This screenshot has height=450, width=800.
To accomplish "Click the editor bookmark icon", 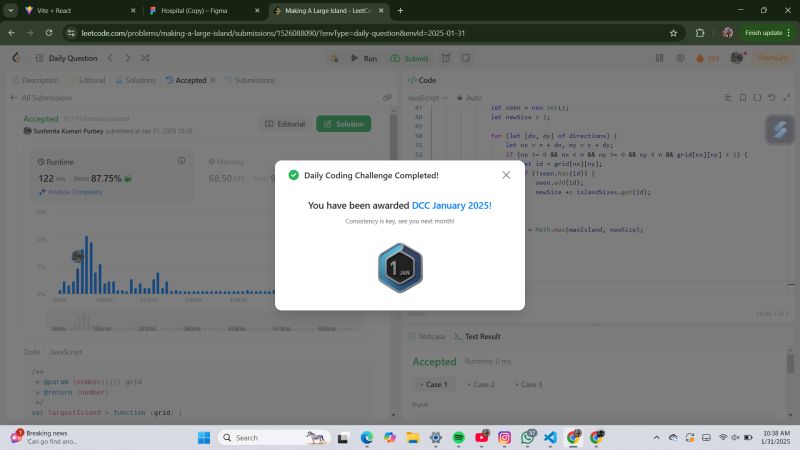I will point(743,97).
